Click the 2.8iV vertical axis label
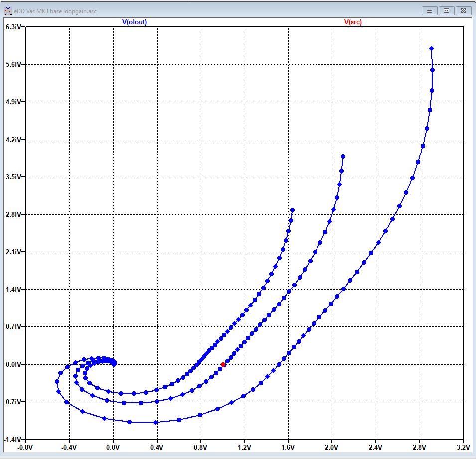476x459 pixels. [13, 214]
